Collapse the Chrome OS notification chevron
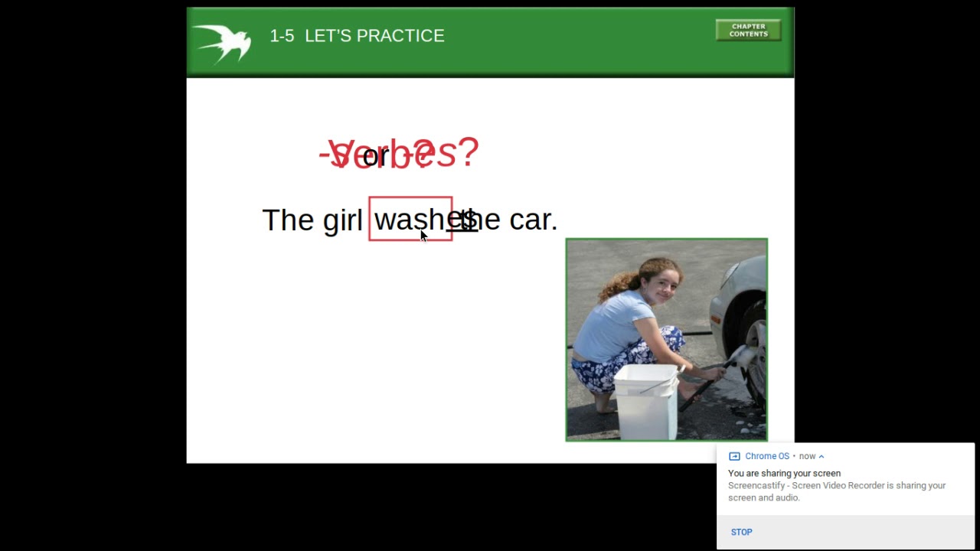The width and height of the screenshot is (980, 551). pos(822,456)
